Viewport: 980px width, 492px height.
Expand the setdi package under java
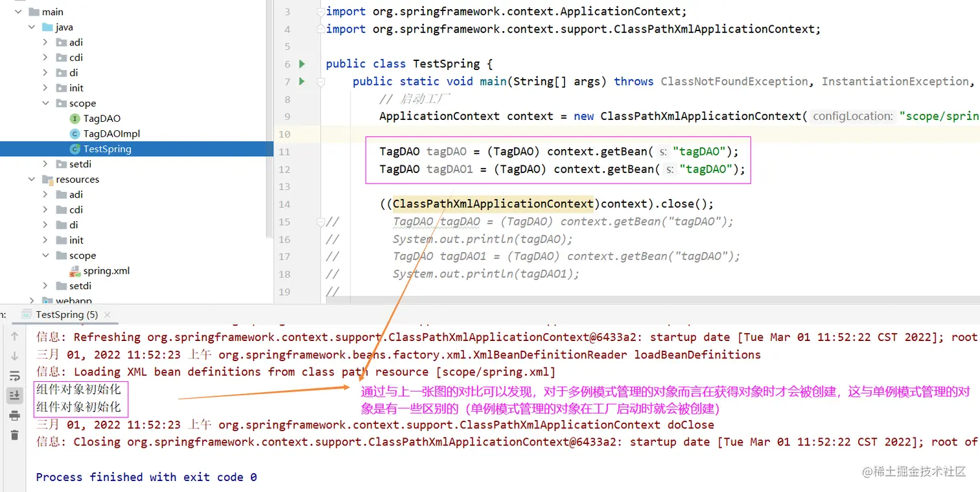coord(45,164)
